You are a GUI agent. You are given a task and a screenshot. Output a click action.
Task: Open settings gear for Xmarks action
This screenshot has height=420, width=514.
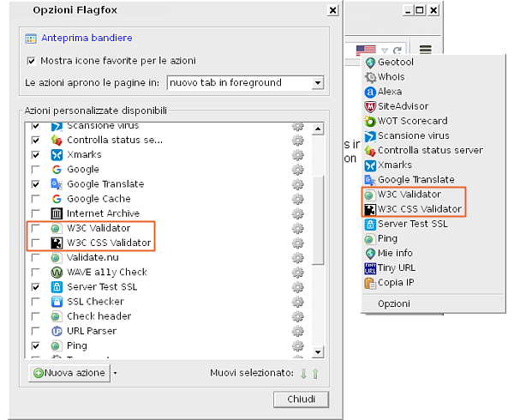pyautogui.click(x=297, y=155)
